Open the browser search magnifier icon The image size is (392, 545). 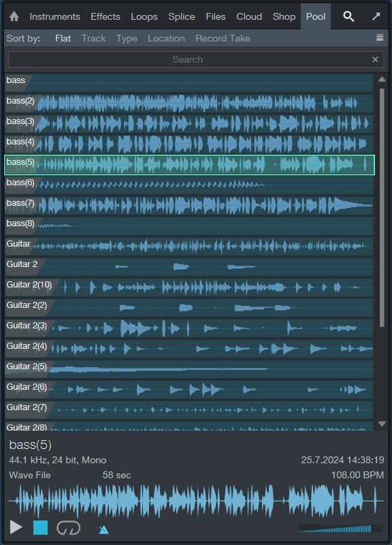tap(348, 16)
